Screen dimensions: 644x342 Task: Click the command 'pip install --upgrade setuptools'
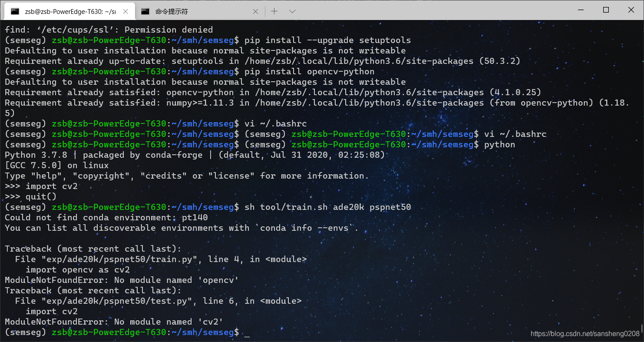click(x=328, y=40)
